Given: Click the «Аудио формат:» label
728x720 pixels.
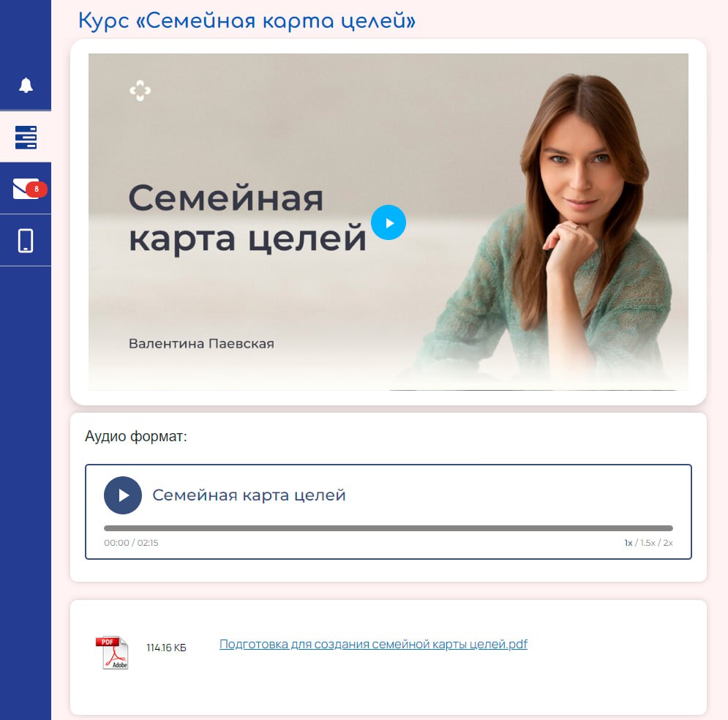Looking at the screenshot, I should click(x=135, y=436).
